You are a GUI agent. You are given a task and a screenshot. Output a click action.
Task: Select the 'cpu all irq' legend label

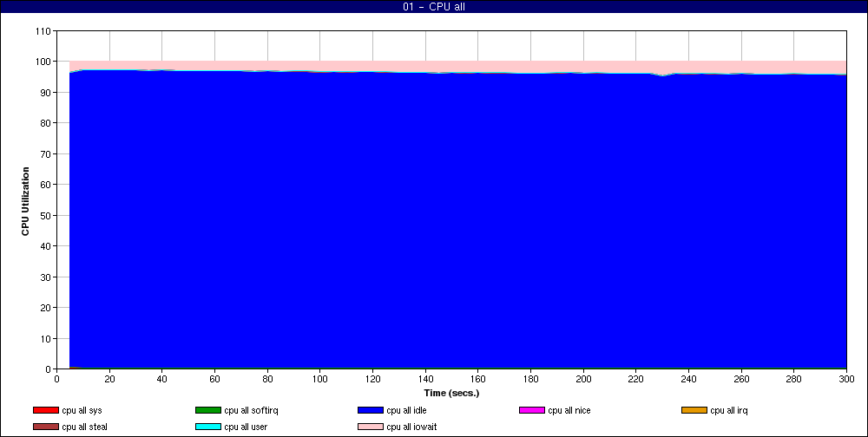[x=728, y=411]
